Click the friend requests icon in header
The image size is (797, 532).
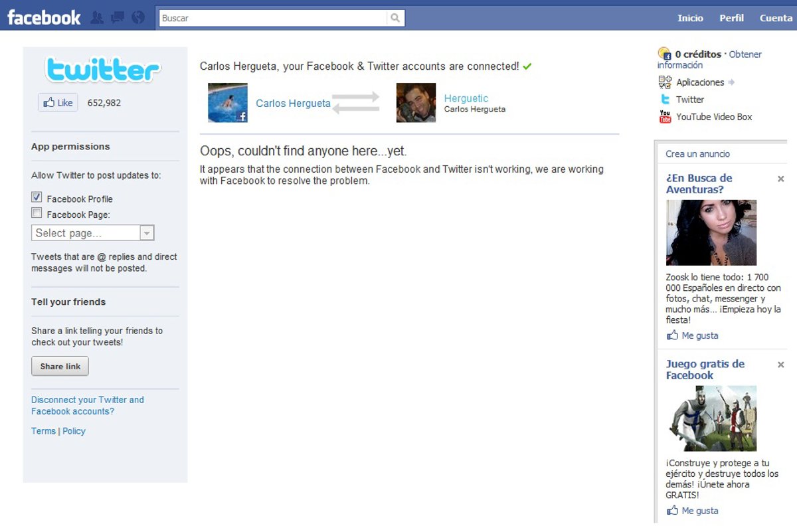[97, 18]
